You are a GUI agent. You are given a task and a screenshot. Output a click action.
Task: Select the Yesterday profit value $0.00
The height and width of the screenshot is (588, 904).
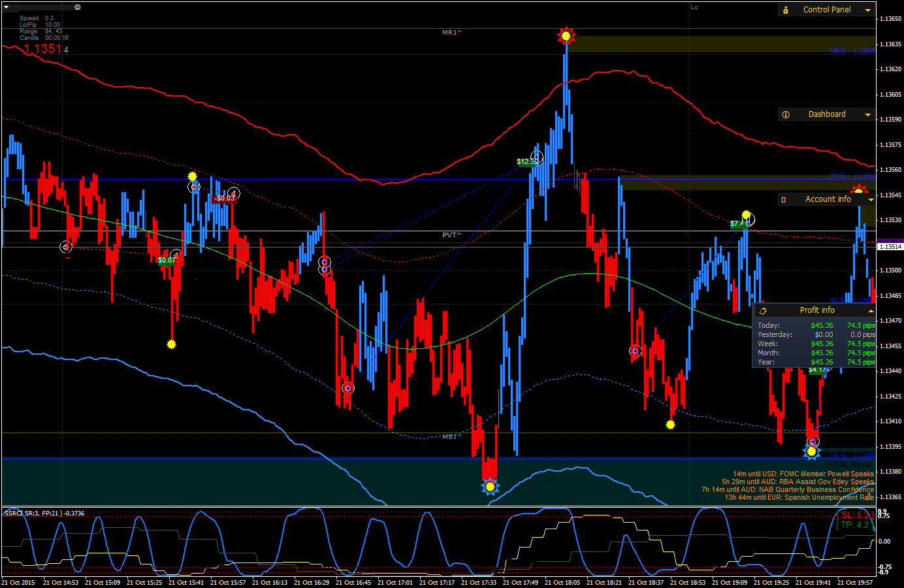824,335
